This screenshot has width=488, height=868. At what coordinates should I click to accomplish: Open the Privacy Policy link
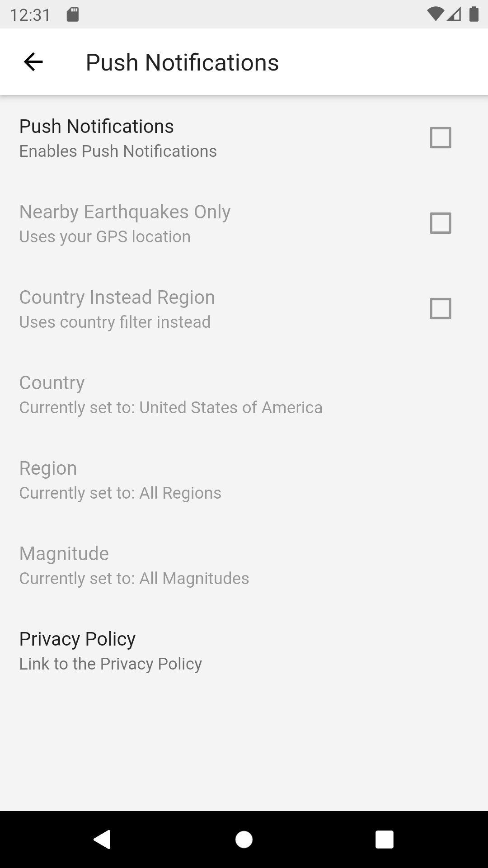[x=111, y=651]
